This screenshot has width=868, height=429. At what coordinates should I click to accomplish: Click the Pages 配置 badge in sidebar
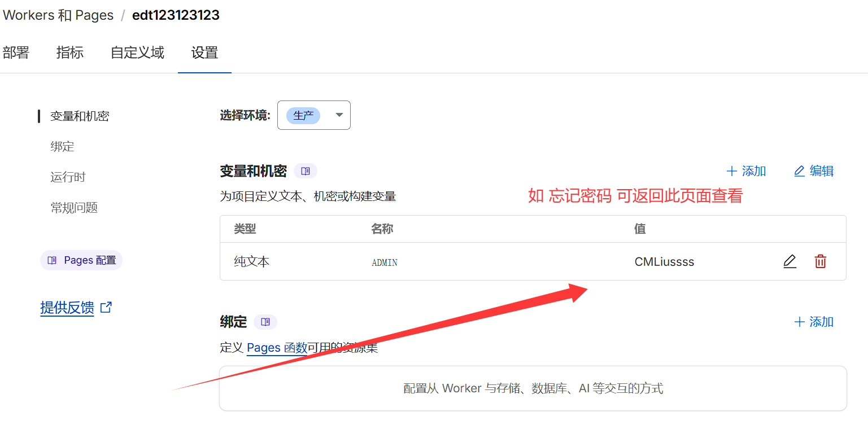click(x=81, y=260)
